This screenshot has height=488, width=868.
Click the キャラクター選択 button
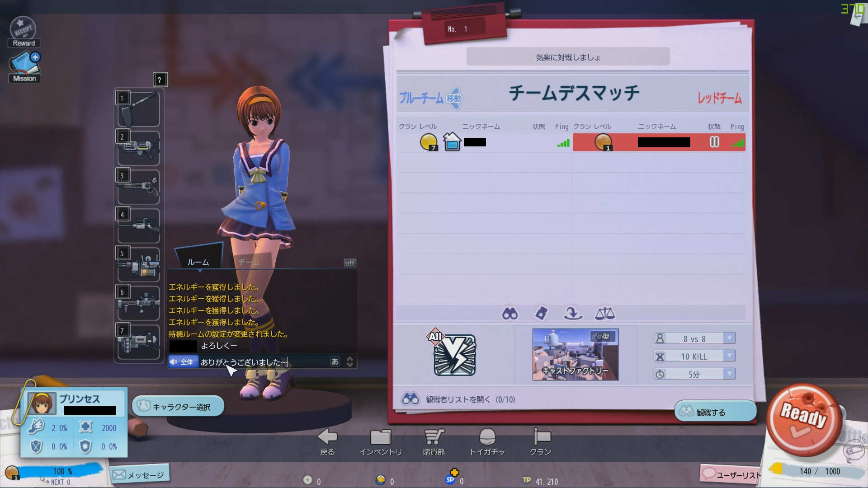[178, 407]
